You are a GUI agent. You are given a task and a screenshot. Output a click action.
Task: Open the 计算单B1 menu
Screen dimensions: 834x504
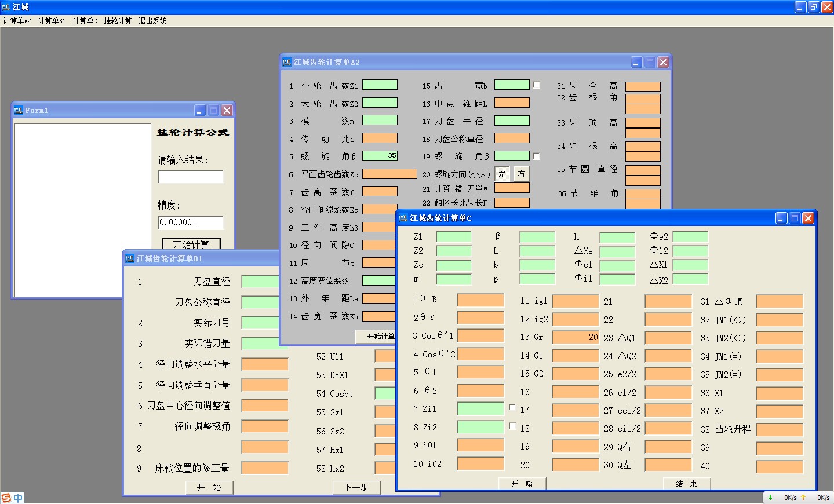52,21
